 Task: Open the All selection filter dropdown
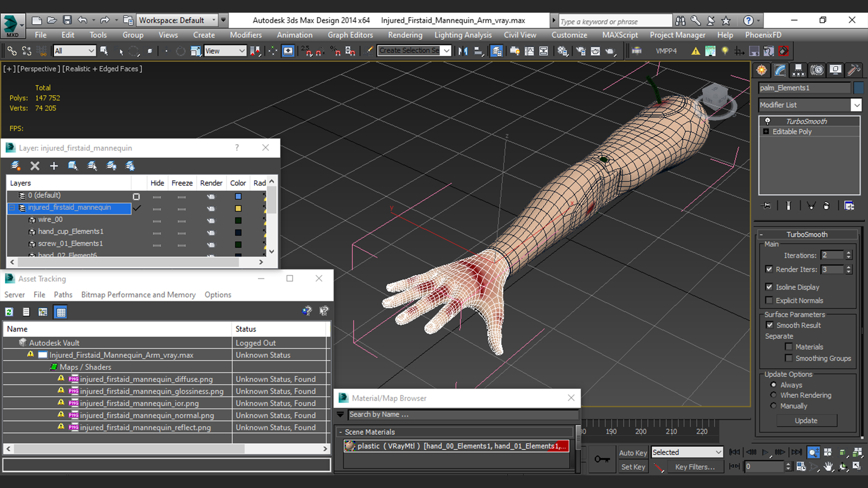pyautogui.click(x=74, y=51)
